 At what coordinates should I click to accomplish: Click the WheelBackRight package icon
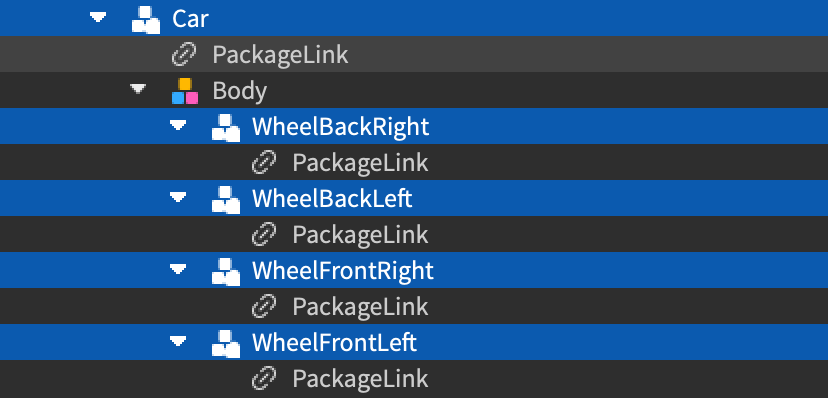(226, 127)
